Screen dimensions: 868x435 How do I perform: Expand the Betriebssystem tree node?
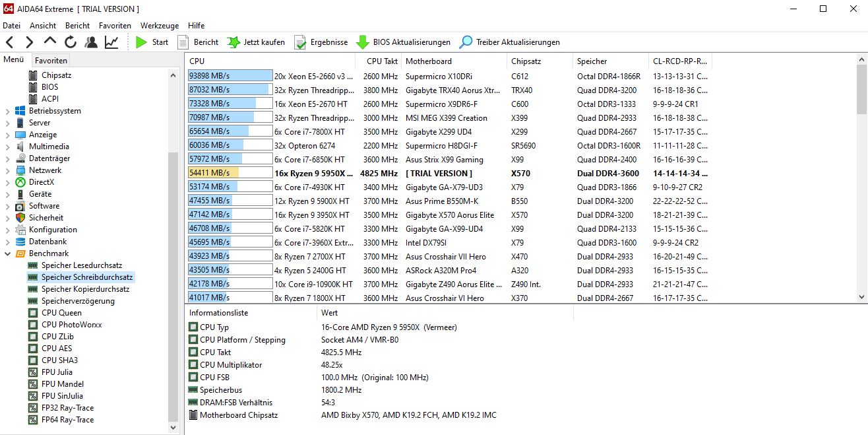[8, 111]
